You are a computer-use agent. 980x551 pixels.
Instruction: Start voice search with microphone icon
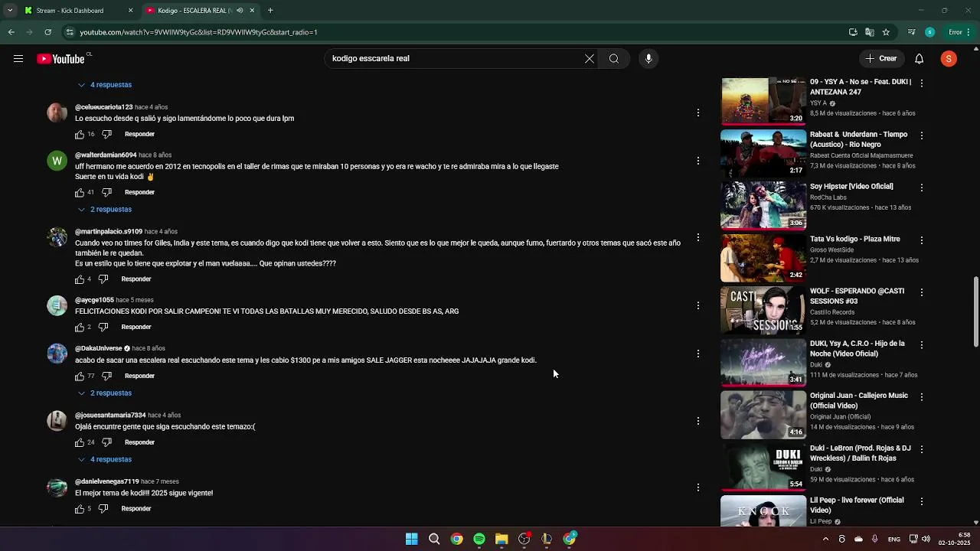click(x=648, y=58)
